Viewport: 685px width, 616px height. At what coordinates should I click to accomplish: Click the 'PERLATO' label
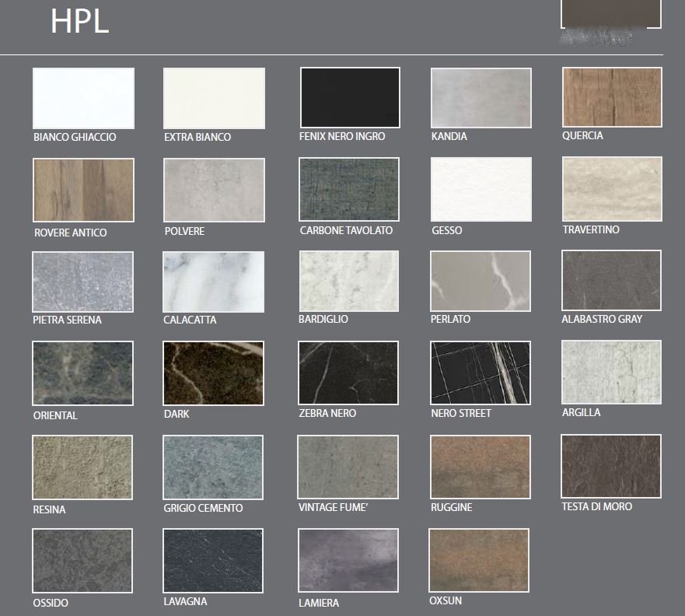pyautogui.click(x=450, y=319)
